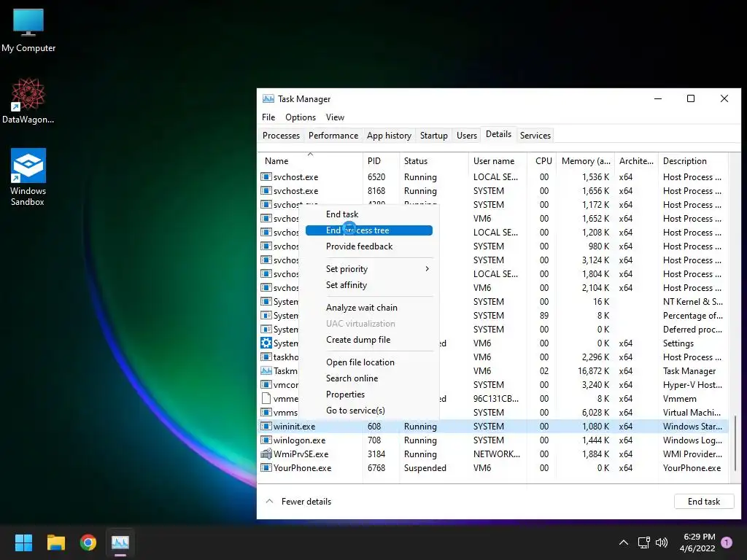Open File Explorer from taskbar
The image size is (747, 560).
coord(55,542)
